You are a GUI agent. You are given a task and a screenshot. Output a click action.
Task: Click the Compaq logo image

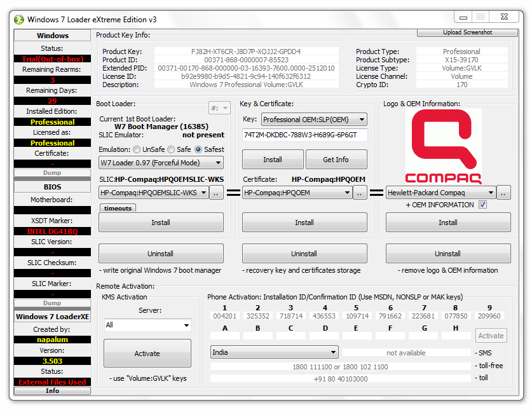coord(444,147)
